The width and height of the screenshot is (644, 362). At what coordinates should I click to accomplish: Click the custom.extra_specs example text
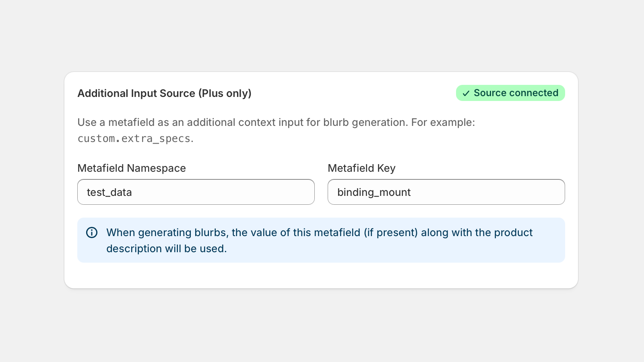(133, 138)
